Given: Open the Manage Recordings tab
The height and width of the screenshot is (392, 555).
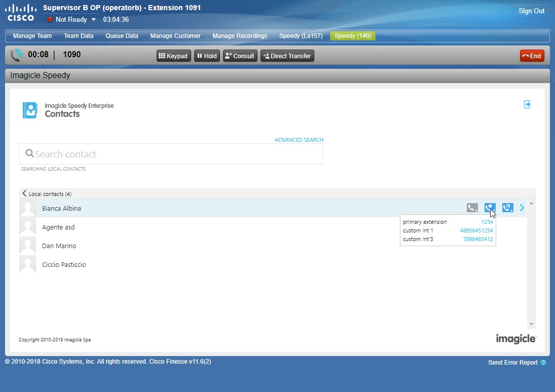Looking at the screenshot, I should pyautogui.click(x=239, y=36).
